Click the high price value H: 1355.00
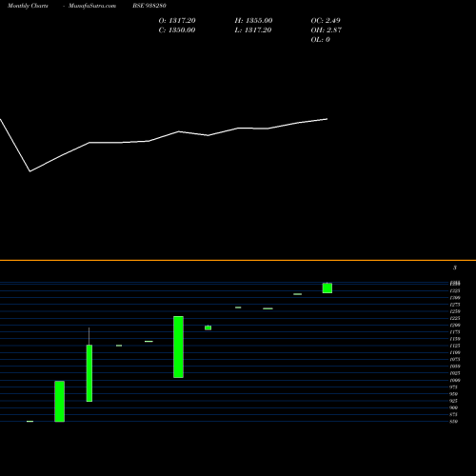Viewport: 476px width, 476px height. coord(253,20)
